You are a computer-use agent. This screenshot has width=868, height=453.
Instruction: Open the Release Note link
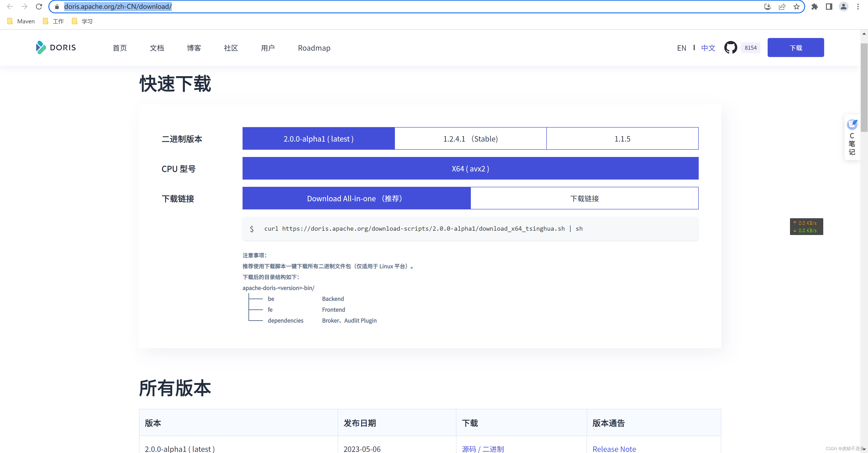614,449
